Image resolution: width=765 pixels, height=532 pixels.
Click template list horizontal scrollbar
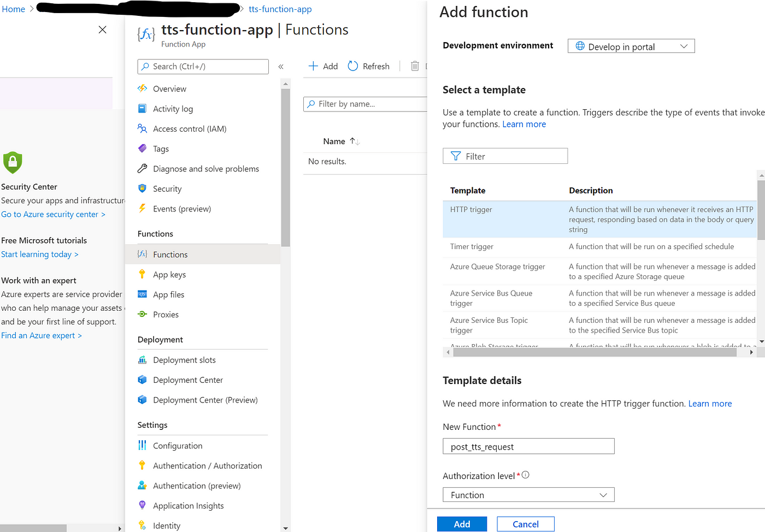(595, 352)
